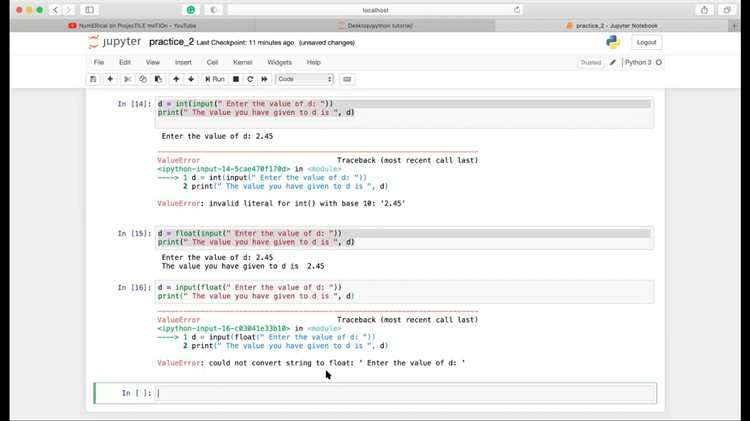
Task: Click the Logout button
Action: (x=646, y=42)
